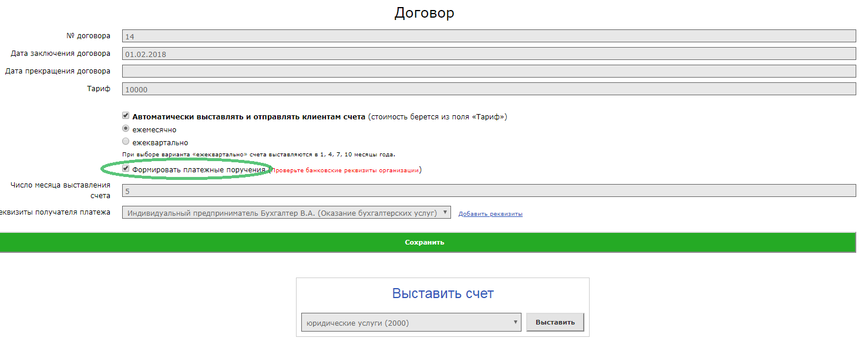The width and height of the screenshot is (868, 351).
Task: Open the Реквизиты получателя платежа dropdown
Action: pos(286,213)
